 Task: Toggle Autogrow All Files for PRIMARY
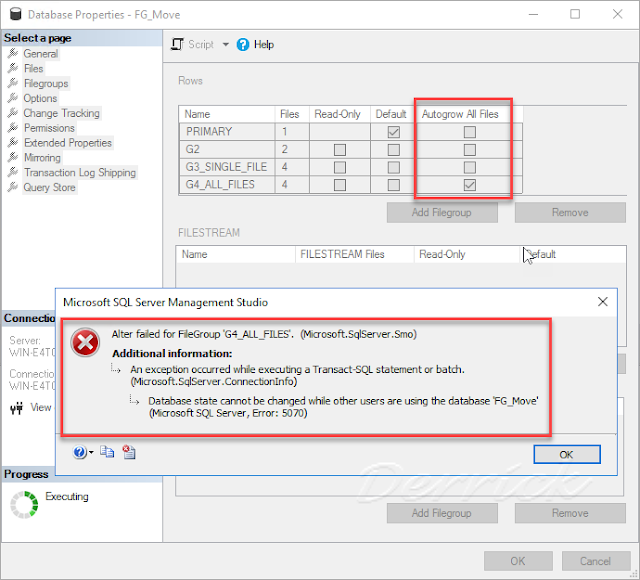tap(469, 132)
